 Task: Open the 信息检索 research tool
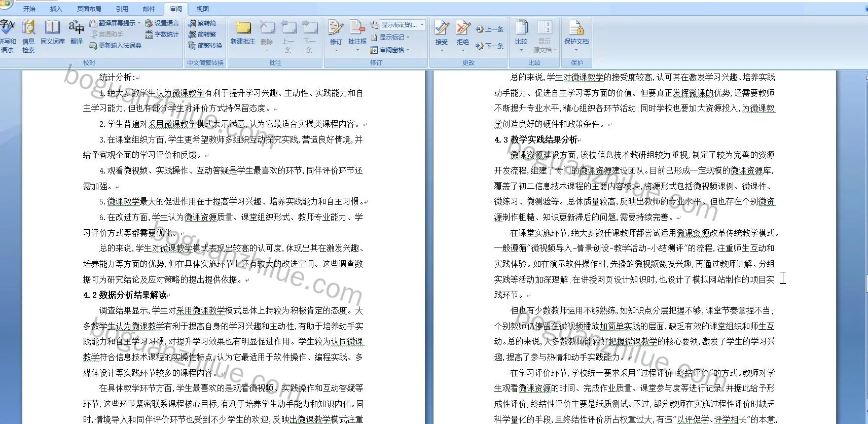(x=28, y=37)
